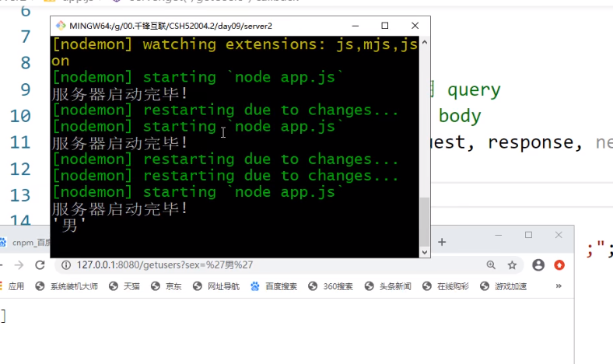The image size is (613, 364).
Task: Close the MINGW64 terminal window
Action: tap(415, 26)
